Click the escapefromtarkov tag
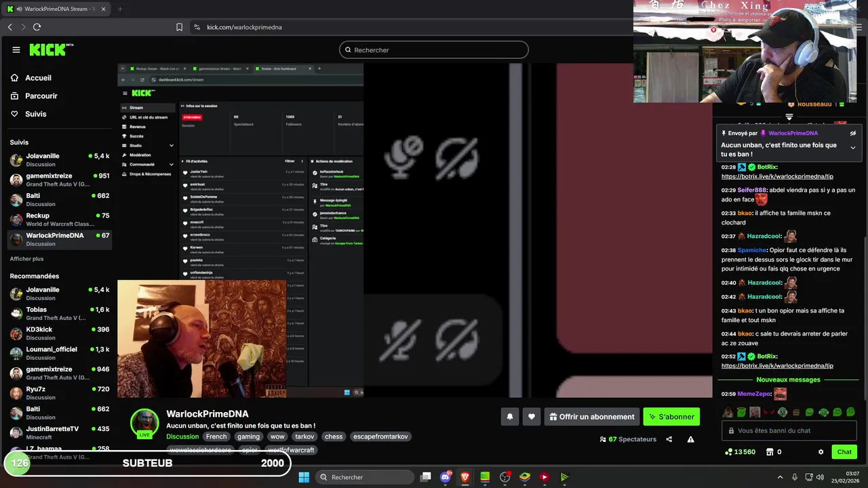868x488 pixels. click(x=380, y=437)
